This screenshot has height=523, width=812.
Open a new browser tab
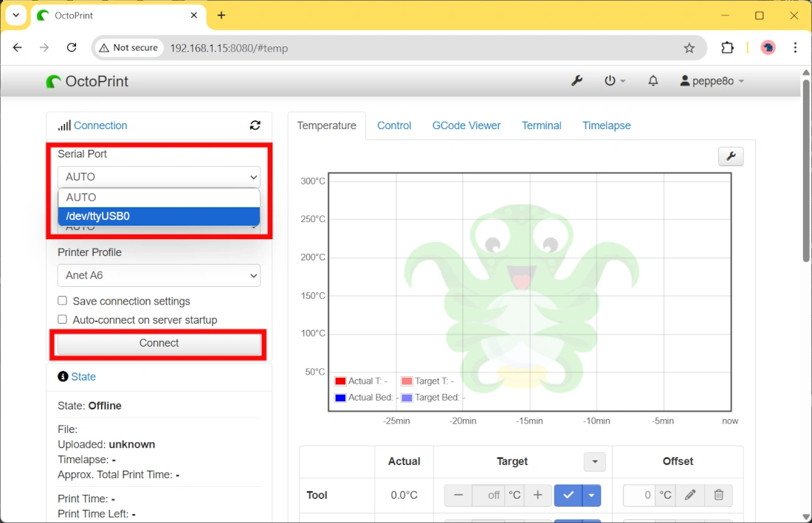pos(221,15)
